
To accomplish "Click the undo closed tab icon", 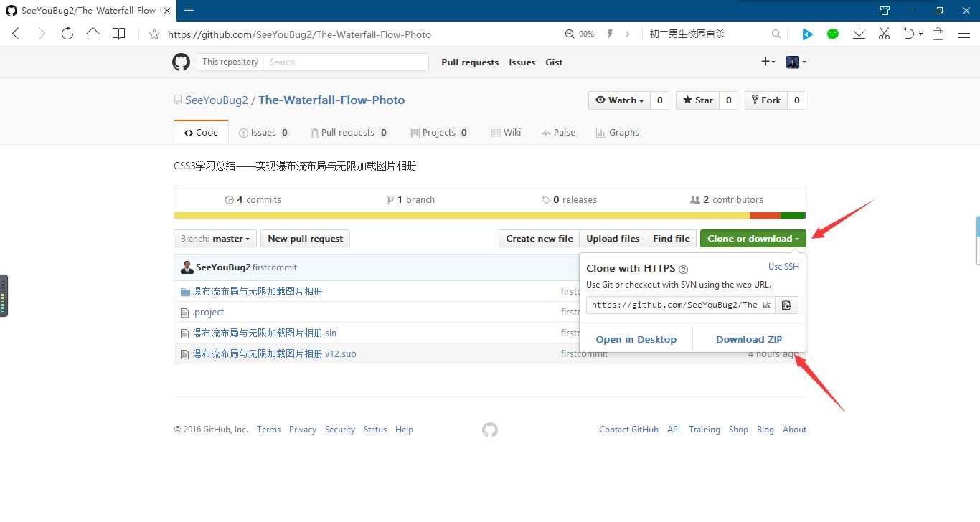I will [x=909, y=34].
